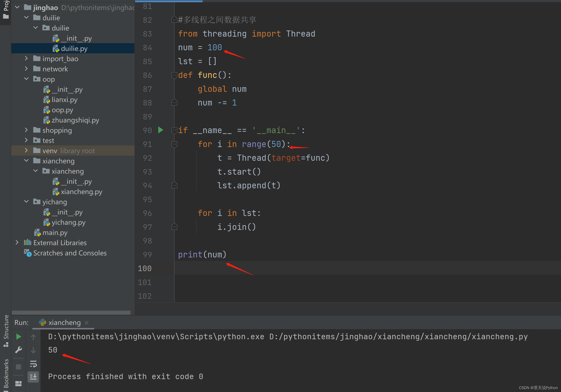Click the up stack trace arrow
561x392 pixels.
[x=34, y=337]
